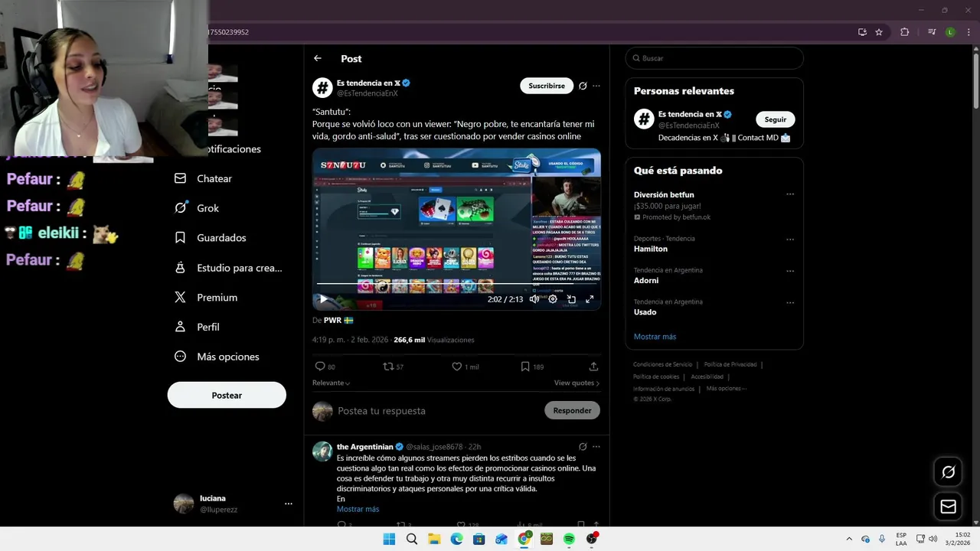The width and height of the screenshot is (980, 551).
Task: Open Guardados bookmarks page
Action: click(x=211, y=238)
